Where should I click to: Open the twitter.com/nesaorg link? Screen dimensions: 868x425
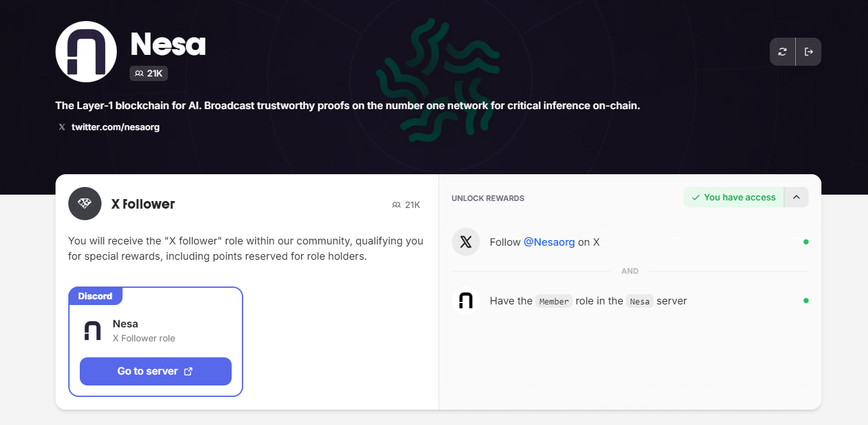(116, 127)
